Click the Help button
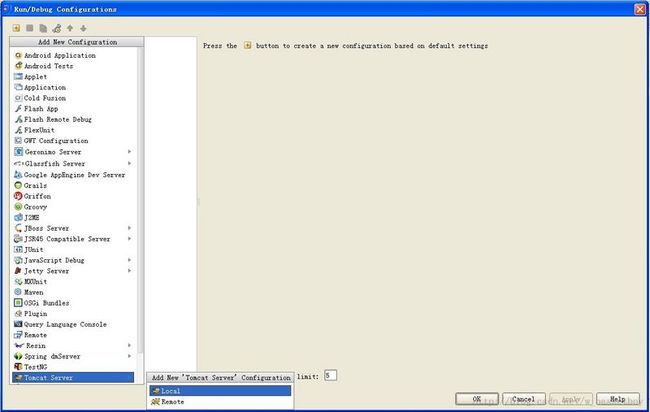 pyautogui.click(x=618, y=399)
